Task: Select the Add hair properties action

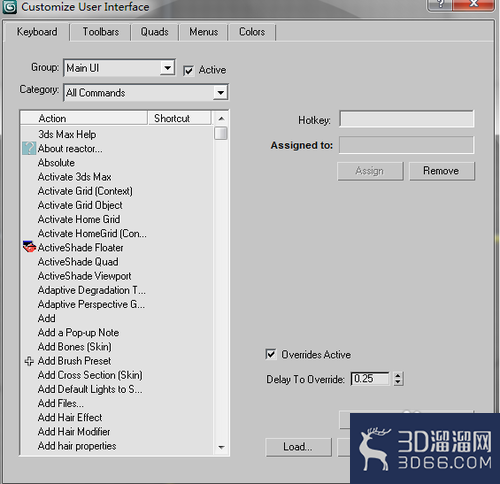Action: 77,446
